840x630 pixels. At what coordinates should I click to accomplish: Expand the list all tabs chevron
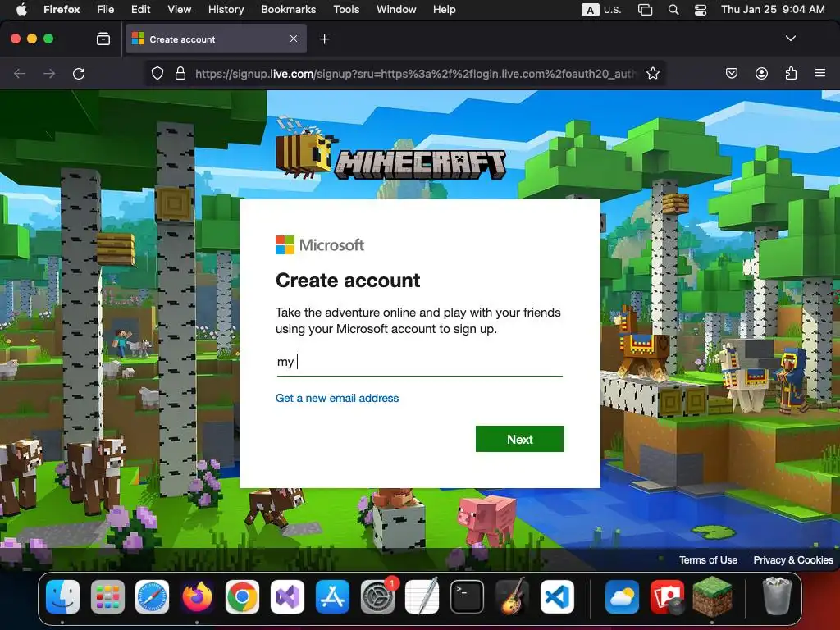pyautogui.click(x=790, y=39)
